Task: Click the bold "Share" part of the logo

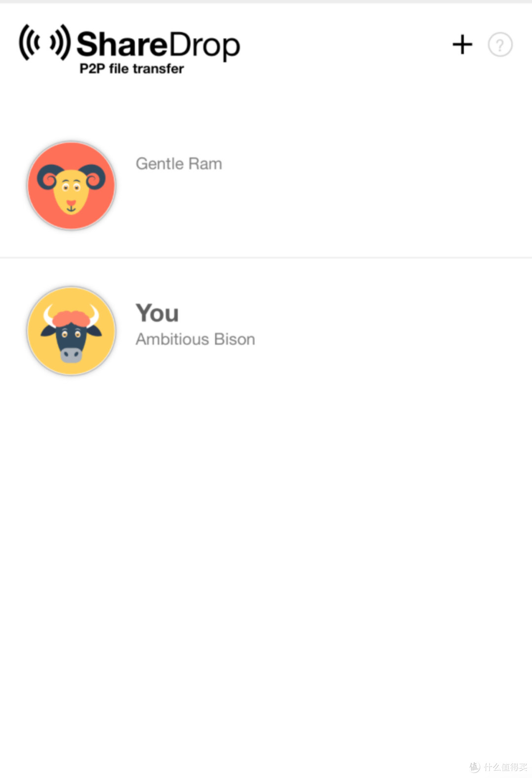Action: (122, 44)
